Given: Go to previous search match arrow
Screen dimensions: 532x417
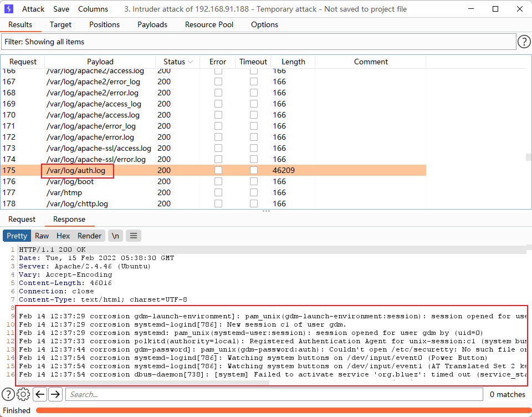Looking at the screenshot, I should (40, 394).
